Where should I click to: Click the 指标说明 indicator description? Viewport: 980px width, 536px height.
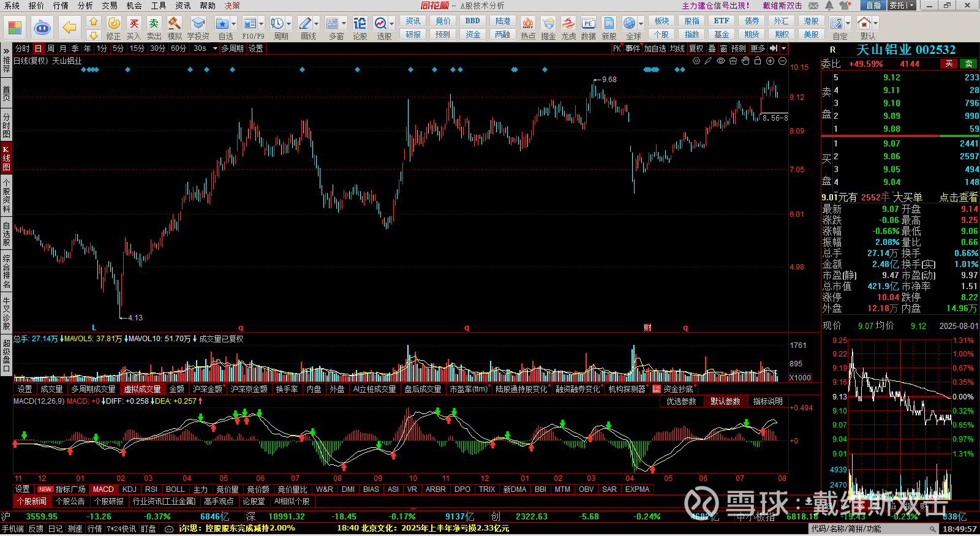[x=768, y=401]
